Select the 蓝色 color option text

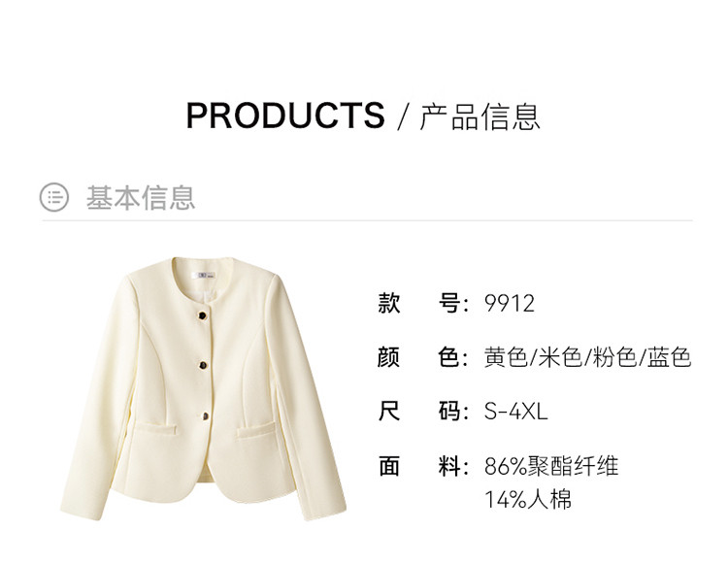pos(670,357)
